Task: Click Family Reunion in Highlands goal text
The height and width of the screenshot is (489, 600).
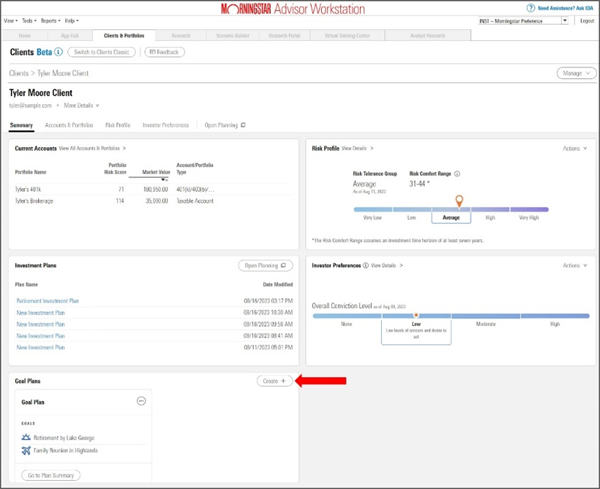Action: click(65, 450)
